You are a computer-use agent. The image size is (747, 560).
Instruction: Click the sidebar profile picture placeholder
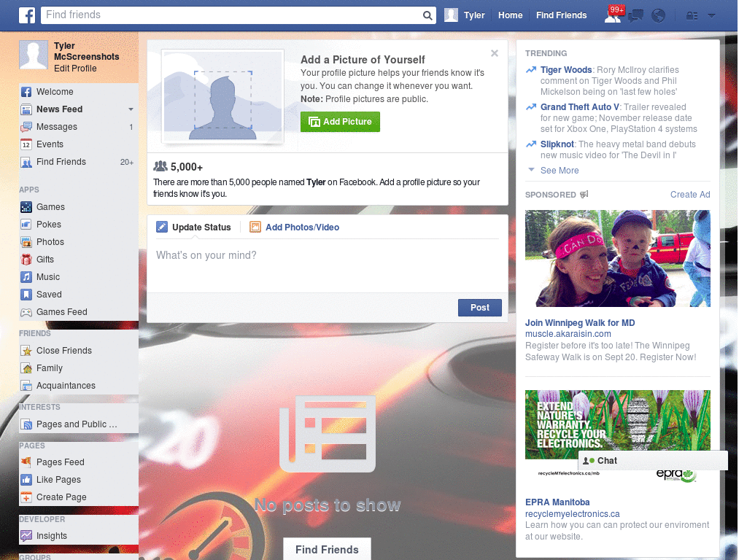coord(34,55)
